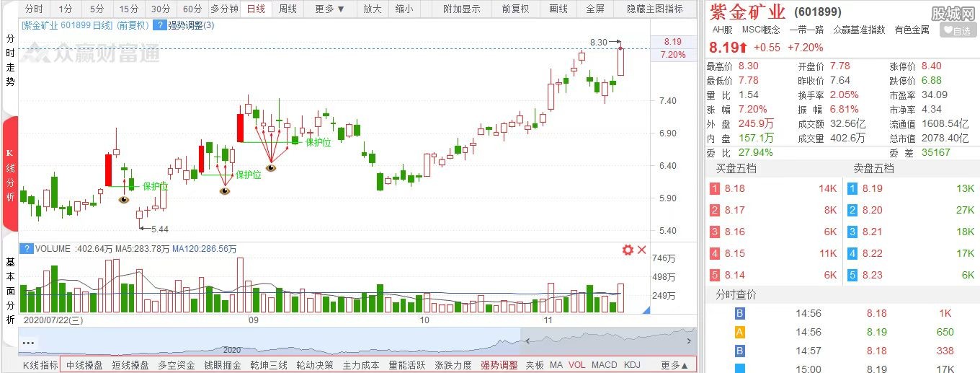Select VOL indicator
This screenshot has height=373, width=980.
[577, 365]
